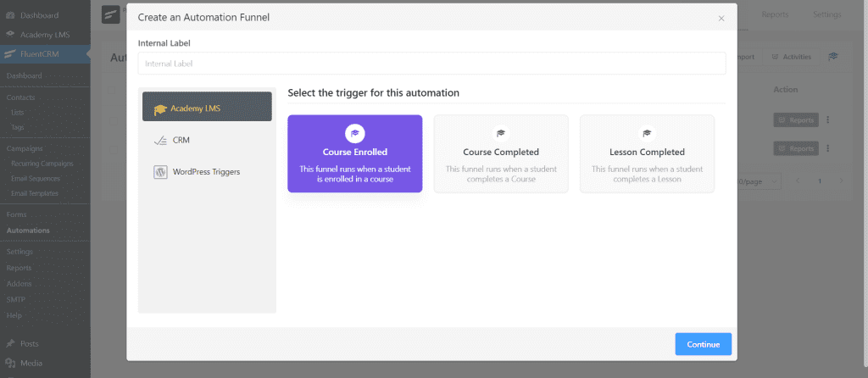Open Academy LMS in the WordPress sidebar

[x=46, y=34]
